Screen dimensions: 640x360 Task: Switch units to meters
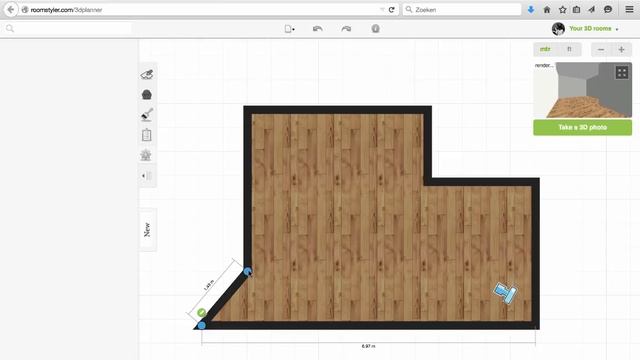click(x=545, y=49)
